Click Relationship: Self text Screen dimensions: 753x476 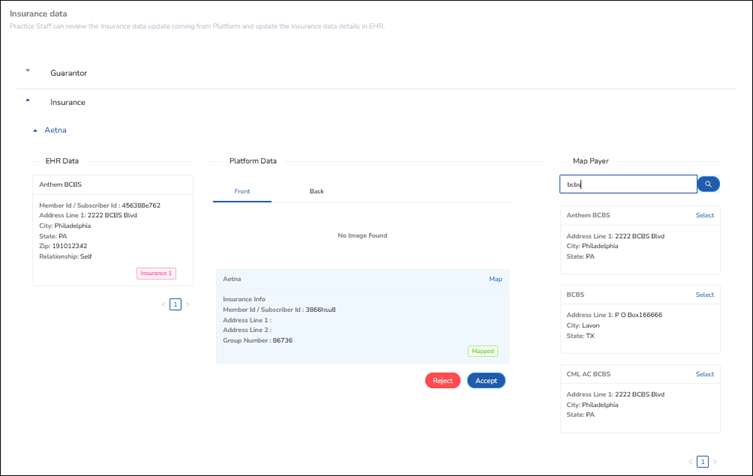65,256
